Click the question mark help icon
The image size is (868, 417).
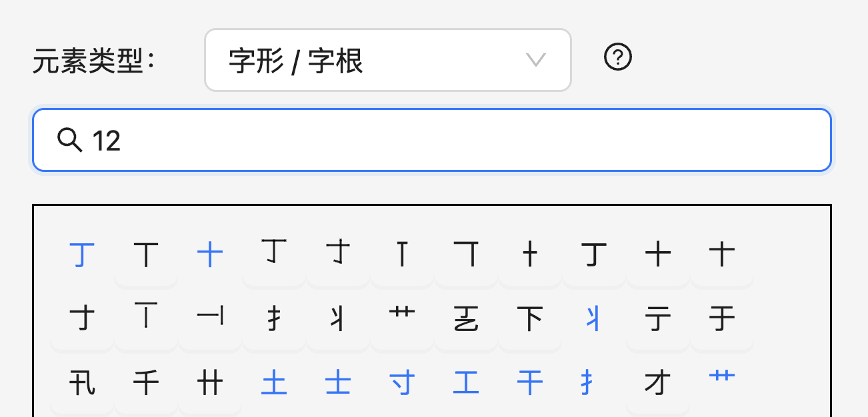618,57
